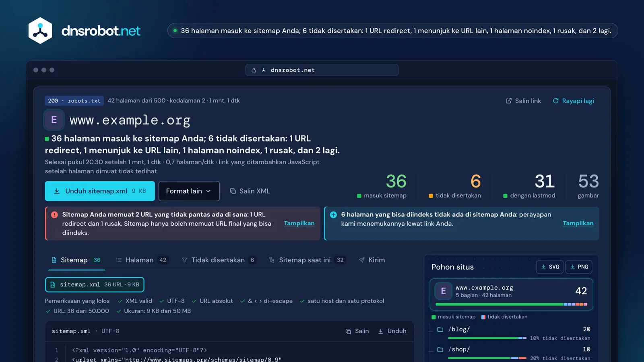This screenshot has width=644, height=362.
Task: Click the URL absolut check item
Action: point(212,301)
